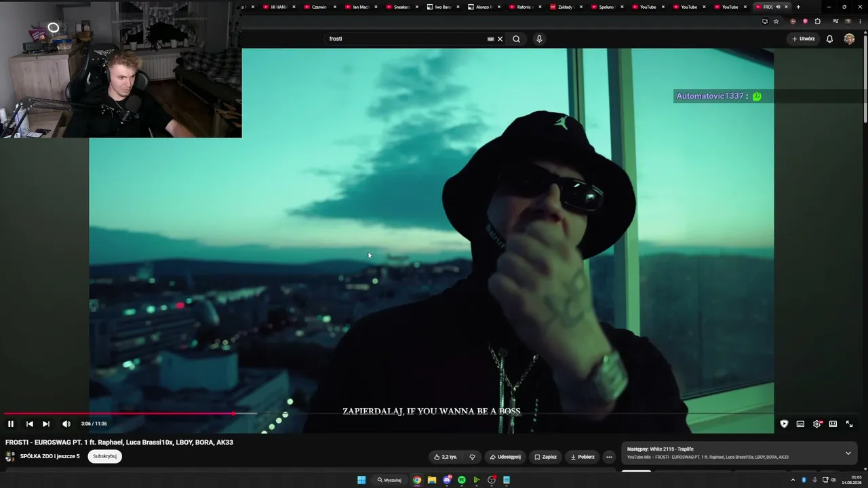Image resolution: width=868 pixels, height=488 pixels.
Task: Exit fullscreen-style view with collapse icon
Action: tap(849, 424)
